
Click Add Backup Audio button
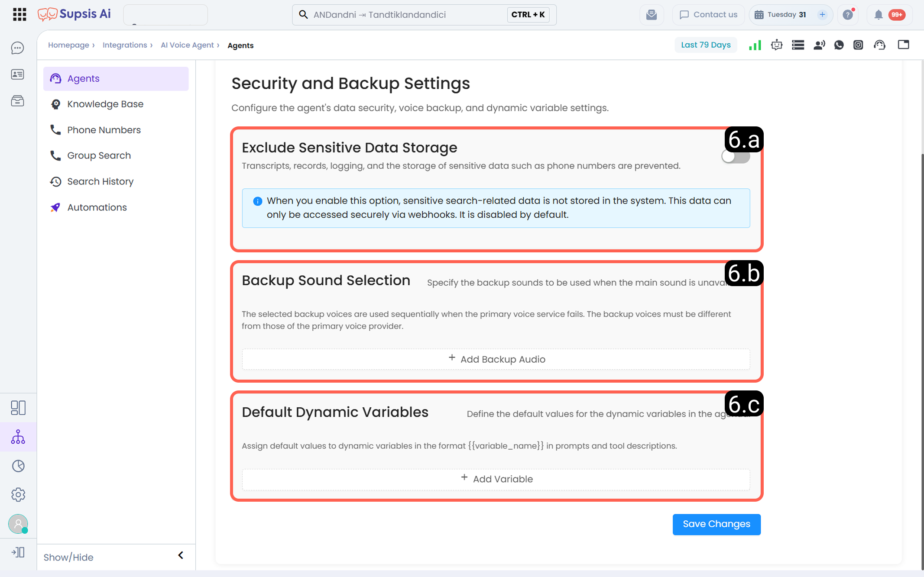496,359
